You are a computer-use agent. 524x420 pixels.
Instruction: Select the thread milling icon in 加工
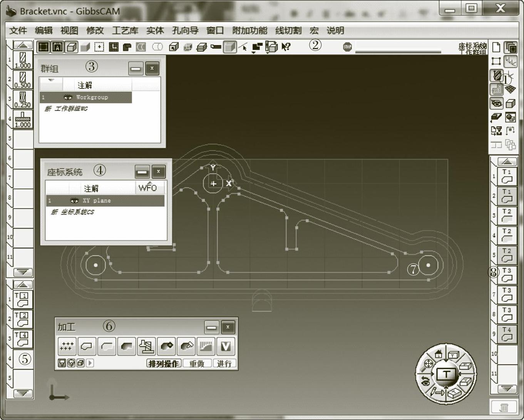click(x=147, y=346)
